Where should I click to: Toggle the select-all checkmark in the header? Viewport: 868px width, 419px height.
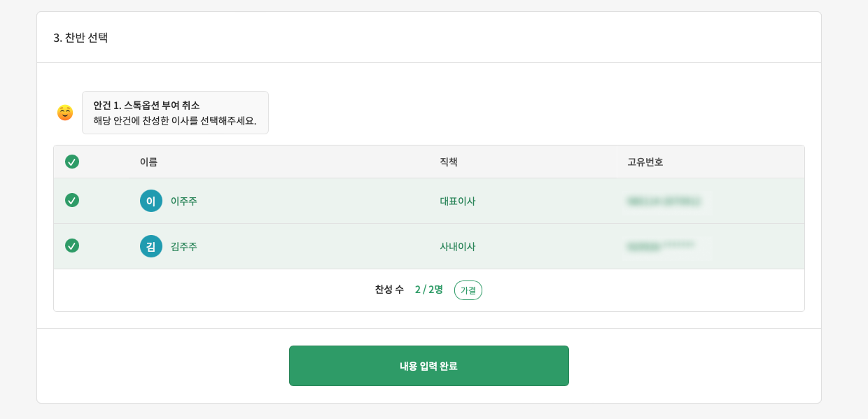[72, 162]
